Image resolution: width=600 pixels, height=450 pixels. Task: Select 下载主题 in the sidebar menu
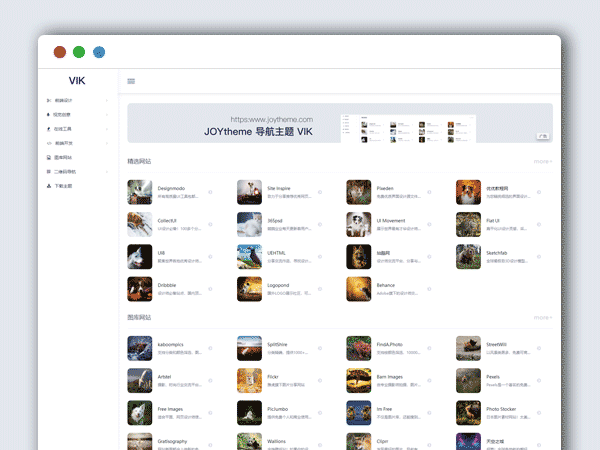pyautogui.click(x=63, y=186)
